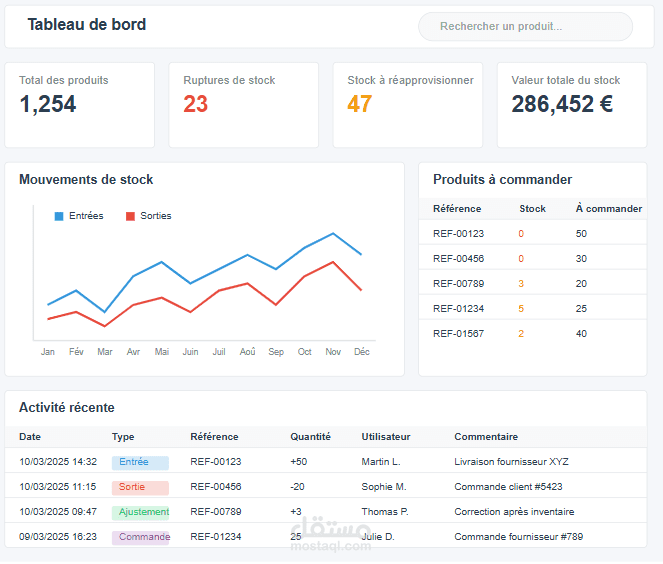Viewport: 663px width, 564px height.
Task: Click the Commande fournisseur #789 comment
Action: pos(518,537)
